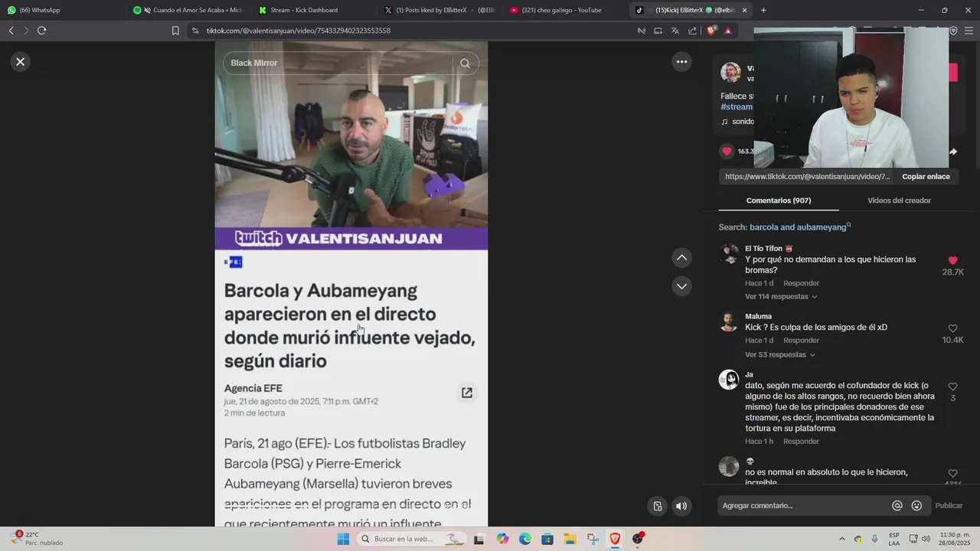
Task: Open a new browser tab
Action: [763, 10]
